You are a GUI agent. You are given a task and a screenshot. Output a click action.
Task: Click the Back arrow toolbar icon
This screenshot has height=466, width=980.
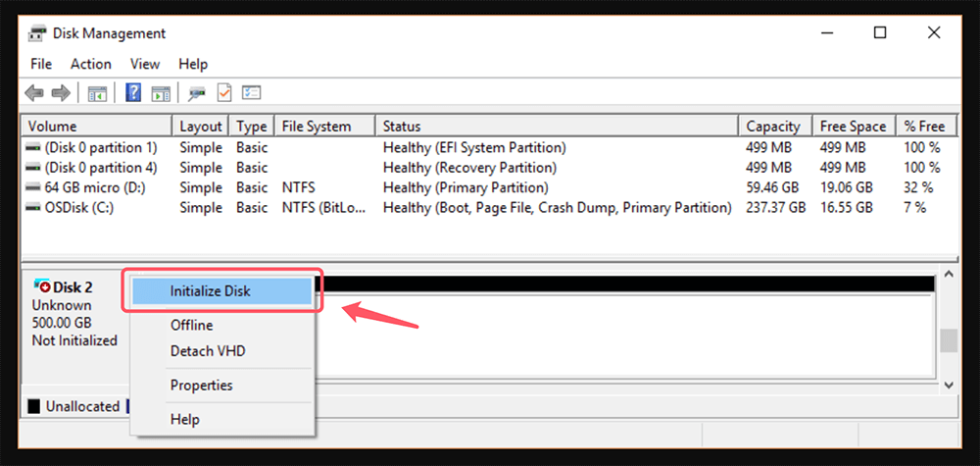pyautogui.click(x=34, y=93)
